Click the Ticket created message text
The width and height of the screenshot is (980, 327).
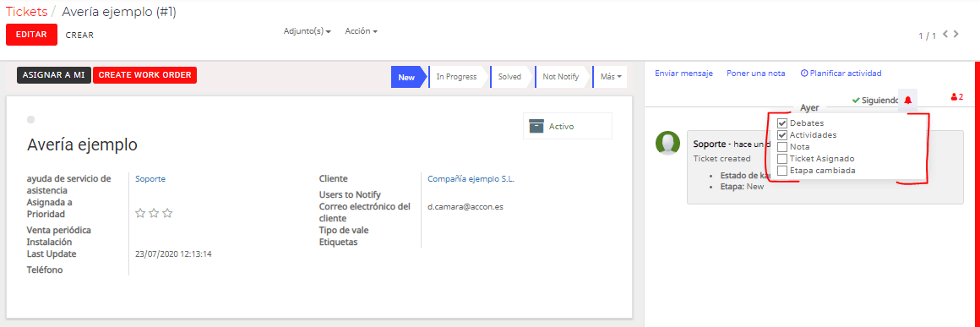click(x=721, y=158)
